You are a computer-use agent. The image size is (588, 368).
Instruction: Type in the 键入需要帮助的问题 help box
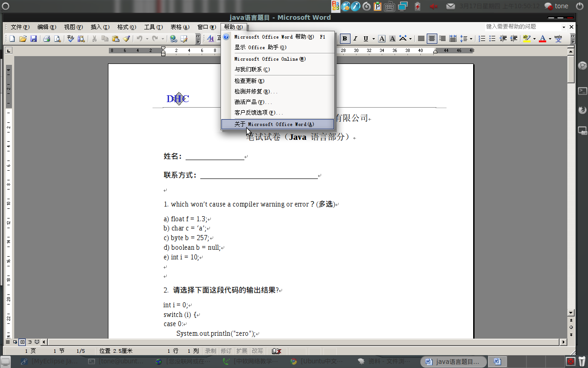(522, 27)
